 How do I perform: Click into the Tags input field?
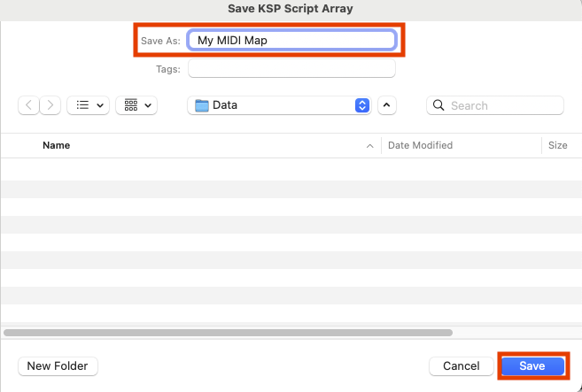(291, 69)
